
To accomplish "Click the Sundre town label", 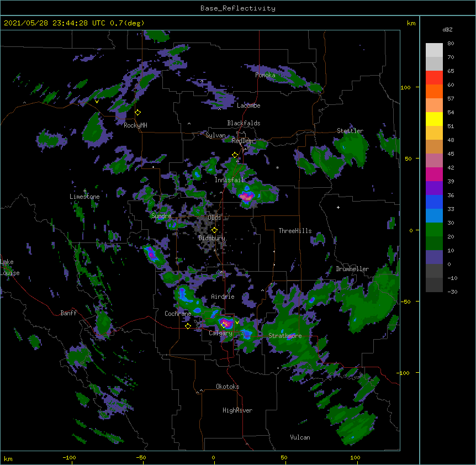I will 161,216.
